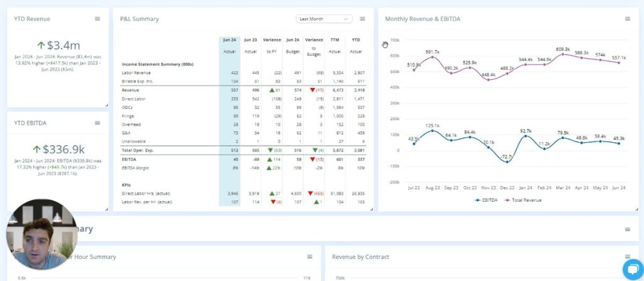Select the P&L Summary widget title

(139, 19)
